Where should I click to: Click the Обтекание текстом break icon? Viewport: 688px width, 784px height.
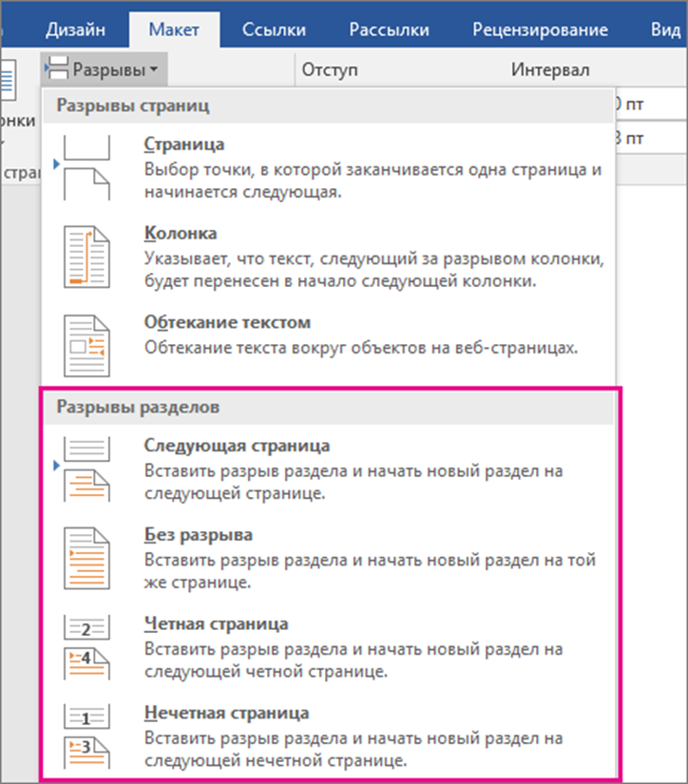pyautogui.click(x=86, y=346)
